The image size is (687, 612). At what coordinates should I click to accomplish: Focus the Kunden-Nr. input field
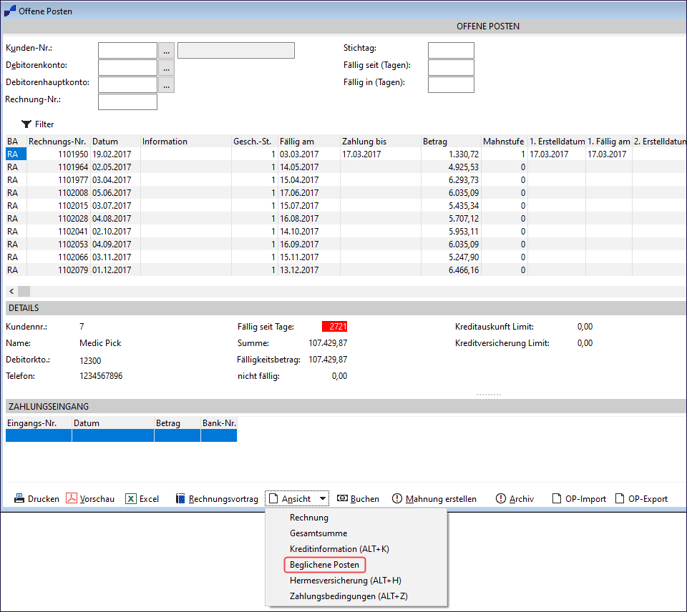[127, 50]
